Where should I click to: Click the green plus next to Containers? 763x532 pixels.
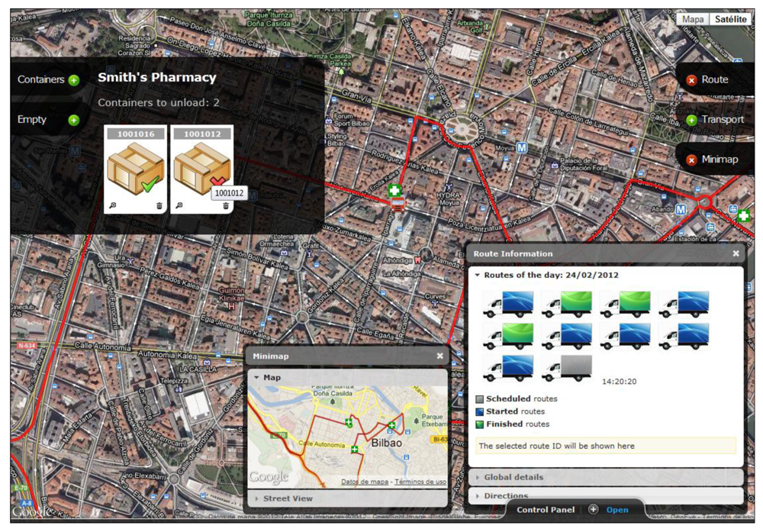tap(73, 80)
